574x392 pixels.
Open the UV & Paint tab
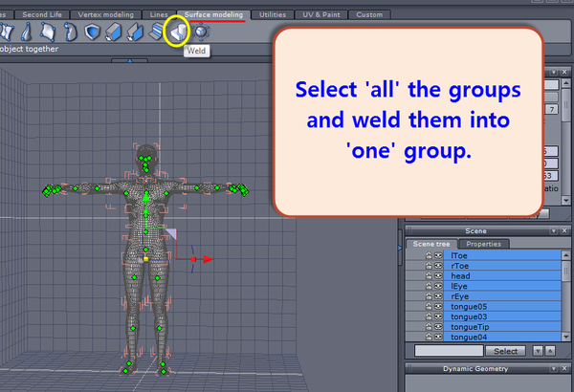[x=321, y=14]
